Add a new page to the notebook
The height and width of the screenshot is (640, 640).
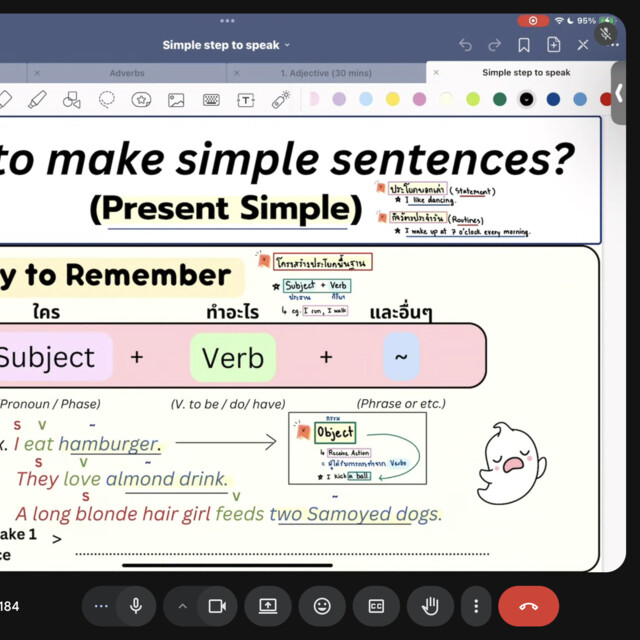(x=554, y=45)
